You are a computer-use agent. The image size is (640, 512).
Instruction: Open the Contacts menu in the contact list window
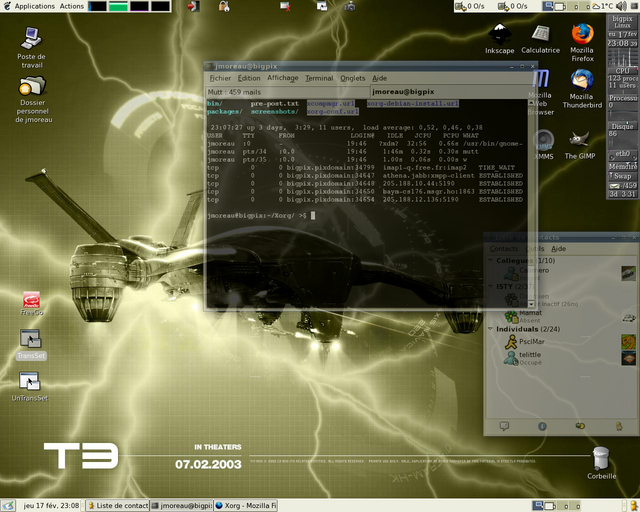[x=504, y=249]
